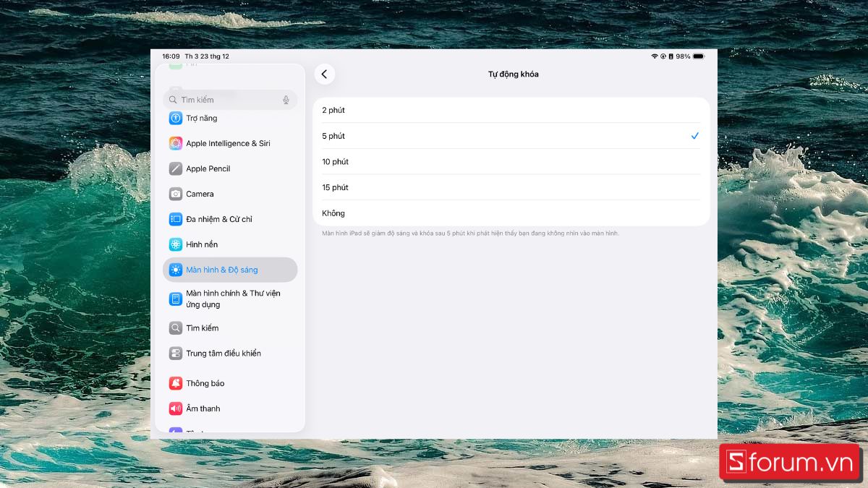This screenshot has width=868, height=488.
Task: Go back with the chevron button
Action: [x=324, y=74]
